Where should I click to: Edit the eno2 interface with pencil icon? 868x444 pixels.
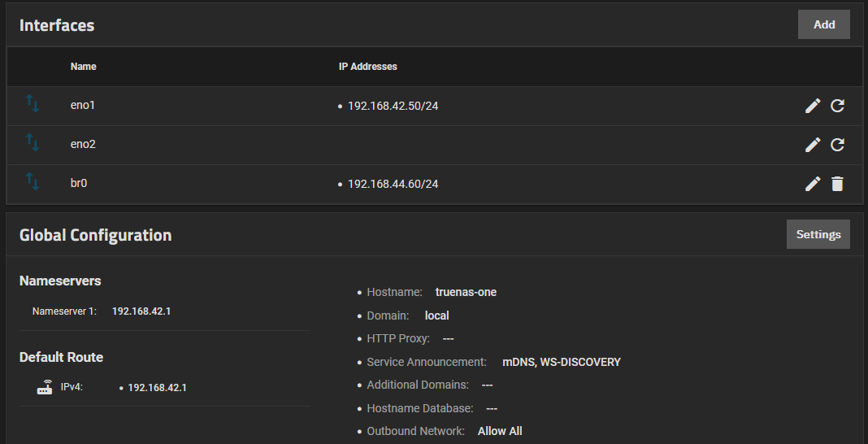click(x=812, y=145)
